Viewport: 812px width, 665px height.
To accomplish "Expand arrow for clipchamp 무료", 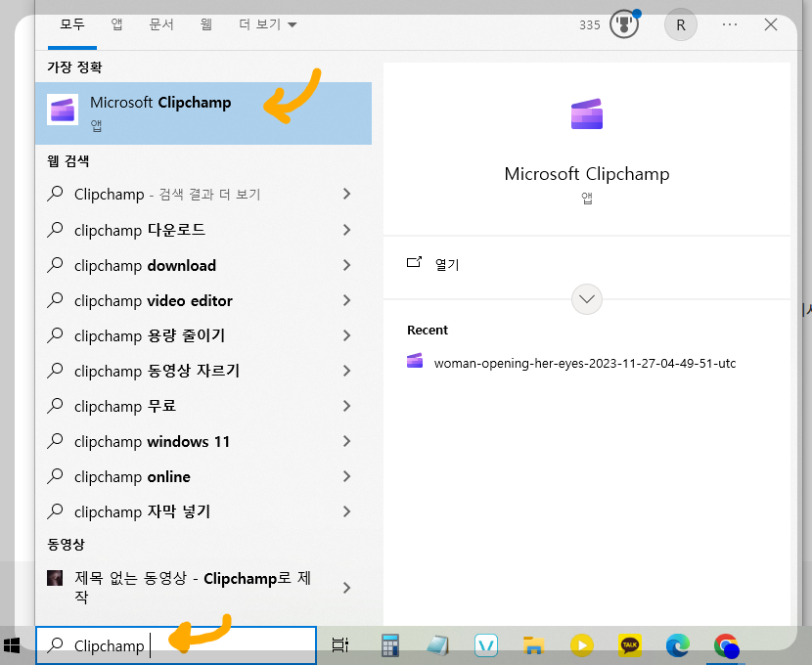I will point(347,406).
